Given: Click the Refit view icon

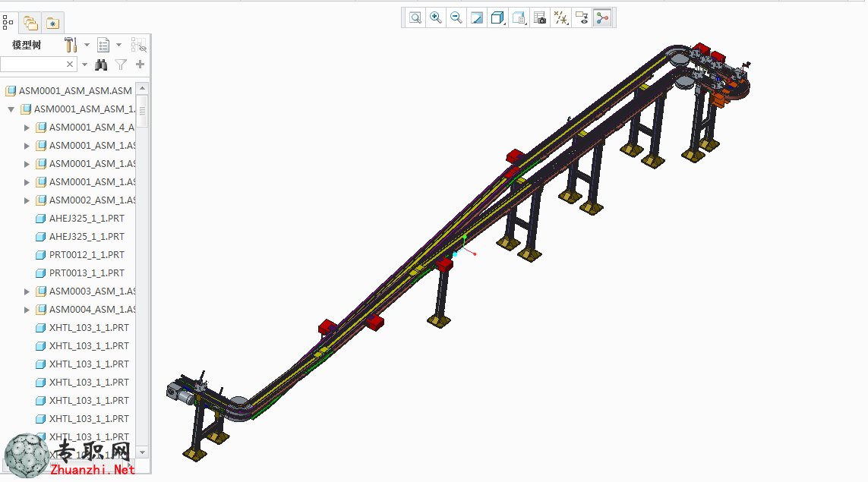Looking at the screenshot, I should pos(415,17).
